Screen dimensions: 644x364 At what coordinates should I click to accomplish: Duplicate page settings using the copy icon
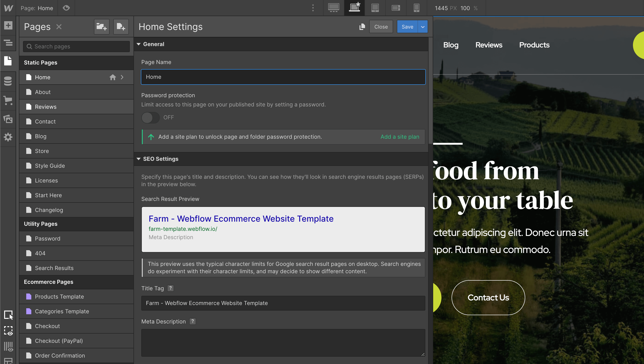362,26
